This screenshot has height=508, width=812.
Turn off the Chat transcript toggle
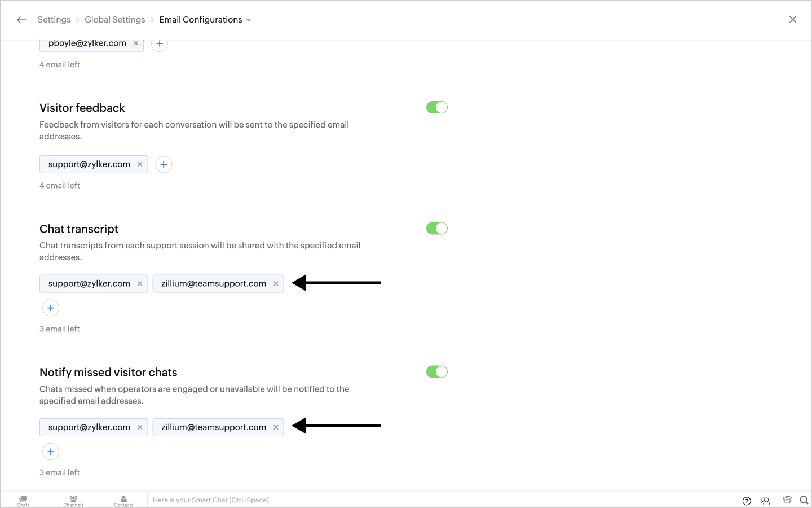coord(437,229)
